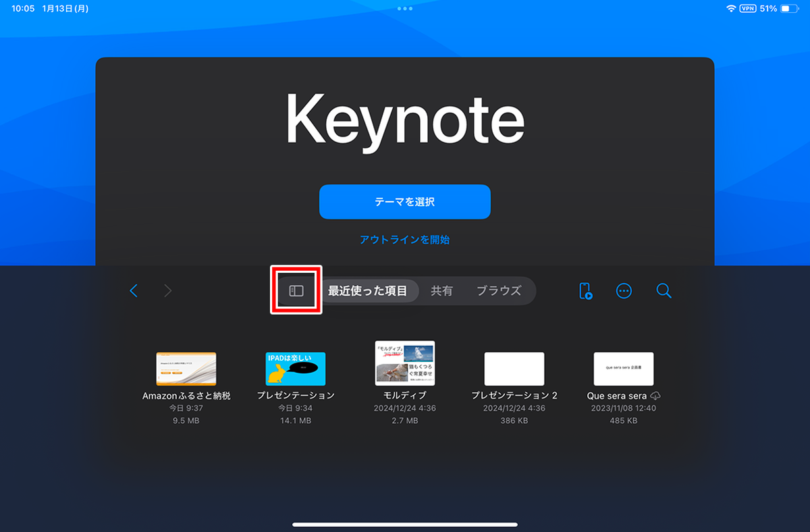Screen dimensions: 810x532
Task: Open search with the magnifier icon
Action: pyautogui.click(x=664, y=291)
